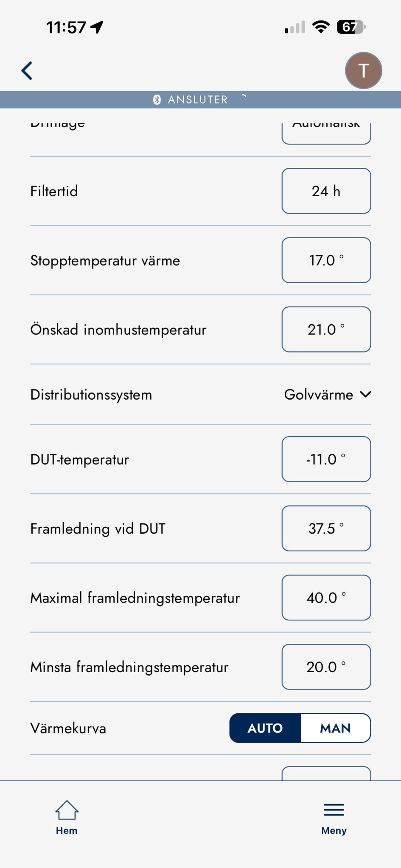Screen dimensions: 401x868
Task: Open the Meny tab label
Action: coord(334,831)
